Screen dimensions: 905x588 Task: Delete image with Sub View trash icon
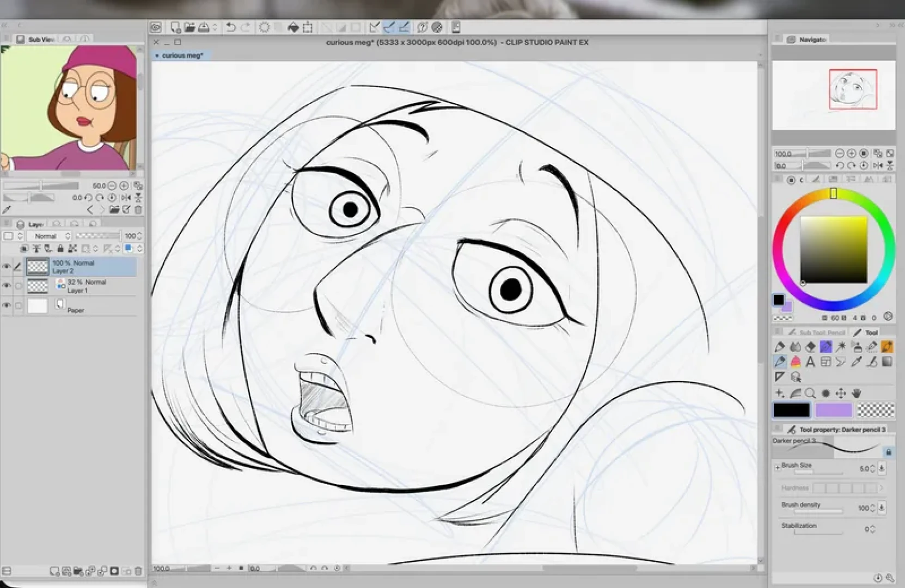coord(138,210)
